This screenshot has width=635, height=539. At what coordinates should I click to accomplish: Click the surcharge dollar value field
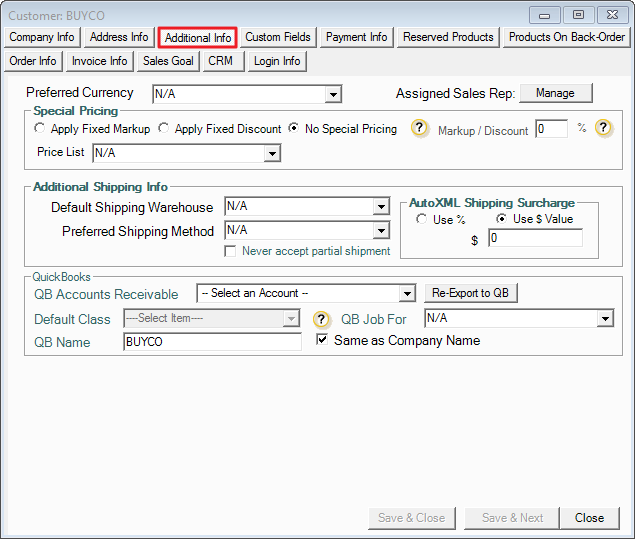tap(535, 239)
